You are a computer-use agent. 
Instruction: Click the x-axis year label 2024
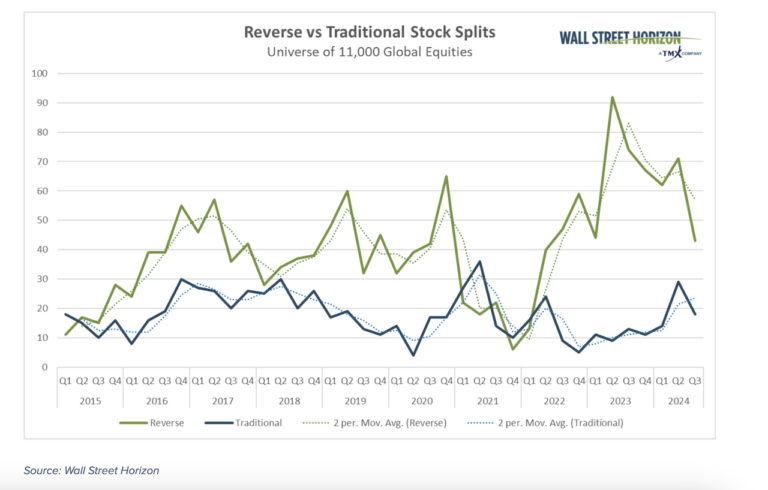tap(678, 401)
